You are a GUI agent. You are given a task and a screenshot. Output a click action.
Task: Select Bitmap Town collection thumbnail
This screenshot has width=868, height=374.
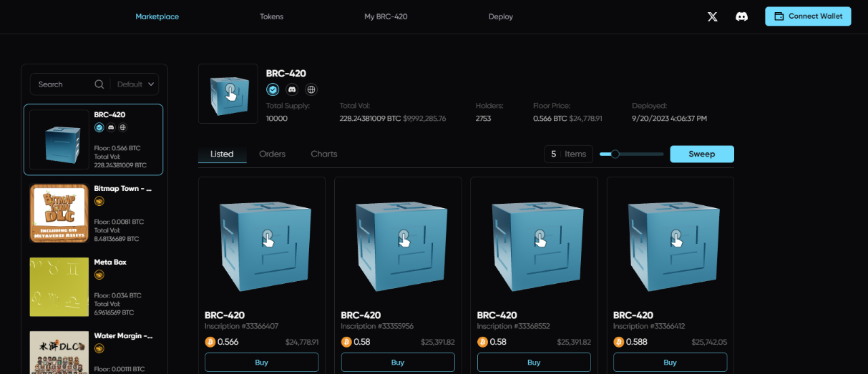point(59,213)
